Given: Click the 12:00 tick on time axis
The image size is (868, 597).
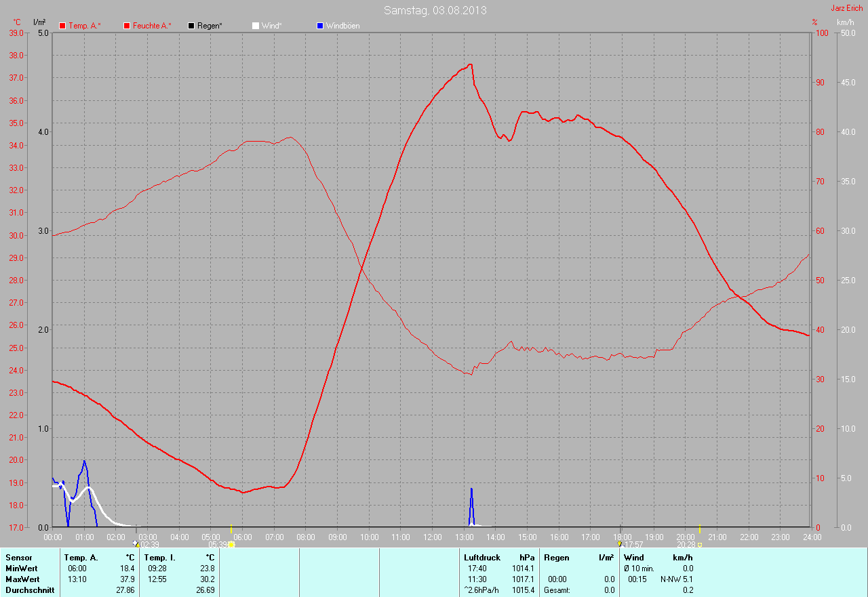Looking at the screenshot, I should coord(432,537).
